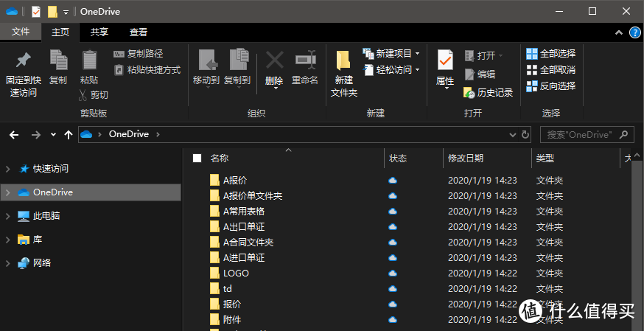The width and height of the screenshot is (644, 331).
Task: Toggle the select-all checkbox in name header
Action: pyautogui.click(x=197, y=158)
